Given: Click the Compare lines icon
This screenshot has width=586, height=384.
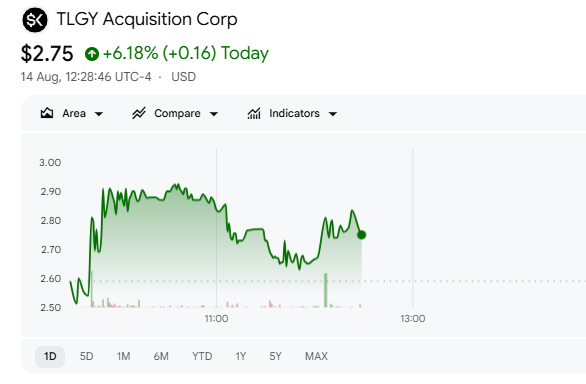Looking at the screenshot, I should tap(139, 113).
